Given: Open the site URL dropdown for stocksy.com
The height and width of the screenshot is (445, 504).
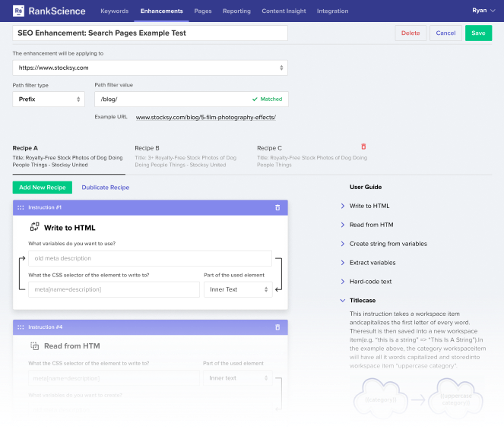Looking at the screenshot, I should (150, 68).
